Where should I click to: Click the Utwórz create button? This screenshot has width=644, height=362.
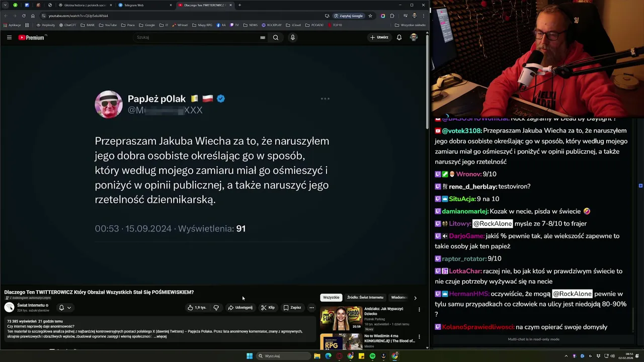(x=379, y=37)
